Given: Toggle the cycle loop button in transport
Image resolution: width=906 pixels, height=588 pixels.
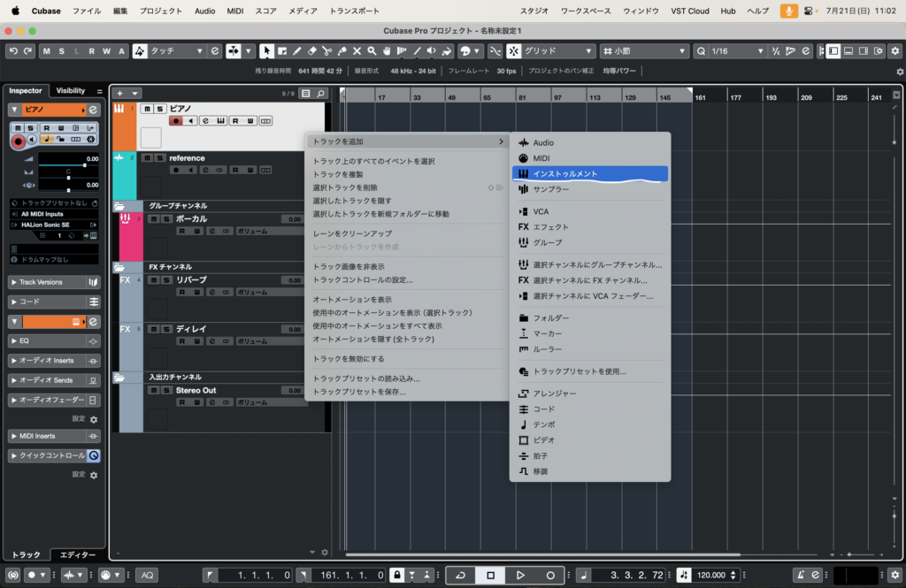Looking at the screenshot, I should pyautogui.click(x=460, y=575).
